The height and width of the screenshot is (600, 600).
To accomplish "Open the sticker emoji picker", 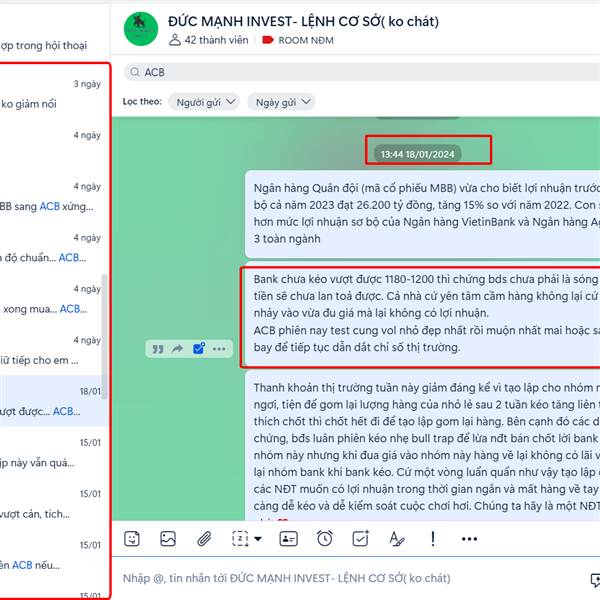I will tap(132, 539).
